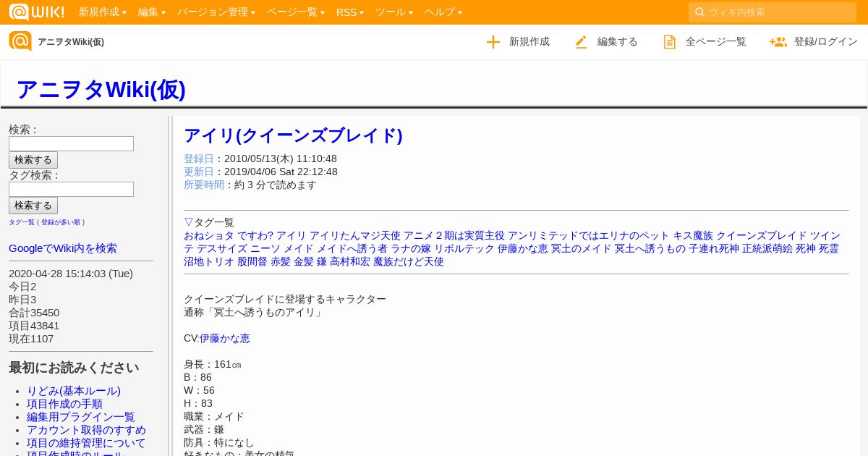Click the メイドへ誘う者 tag
Image resolution: width=868 pixels, height=456 pixels.
click(x=352, y=248)
